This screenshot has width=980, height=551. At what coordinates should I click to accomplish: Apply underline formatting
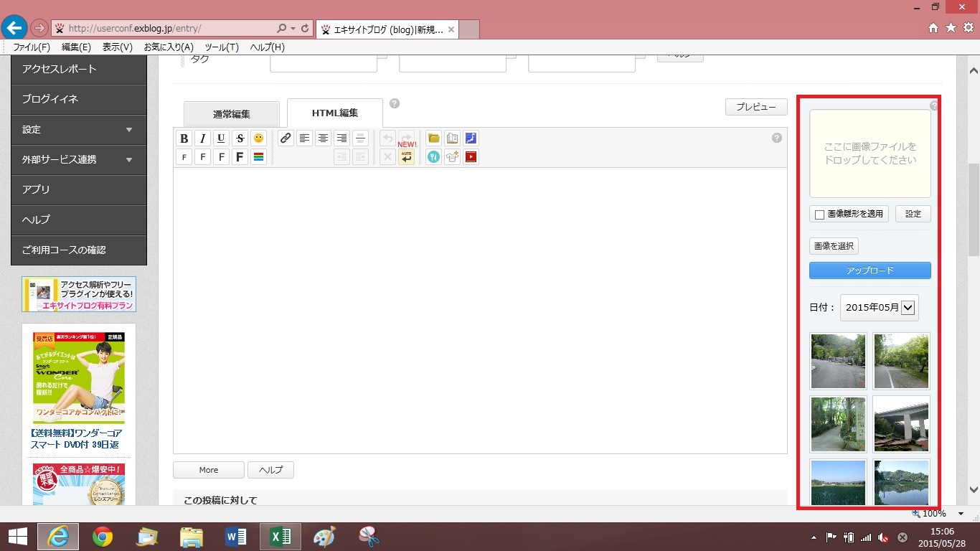point(222,138)
